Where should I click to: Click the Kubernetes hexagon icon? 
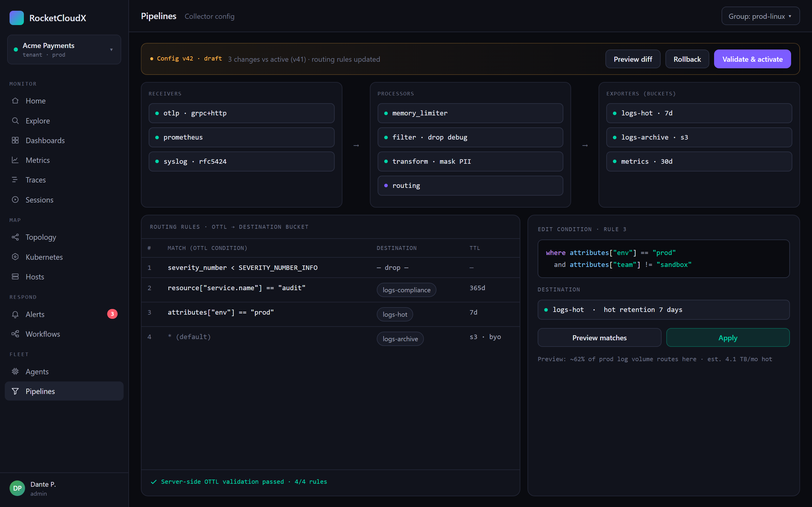(15, 257)
